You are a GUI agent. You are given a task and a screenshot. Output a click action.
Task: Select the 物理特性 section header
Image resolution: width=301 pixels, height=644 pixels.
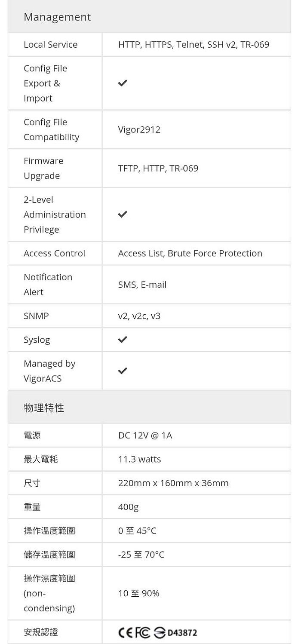(x=149, y=407)
